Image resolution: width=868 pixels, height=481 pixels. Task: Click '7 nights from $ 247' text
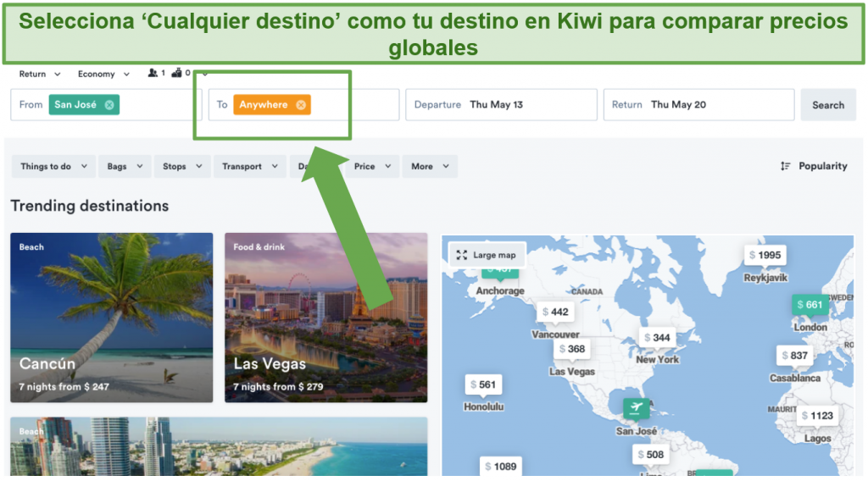64,387
